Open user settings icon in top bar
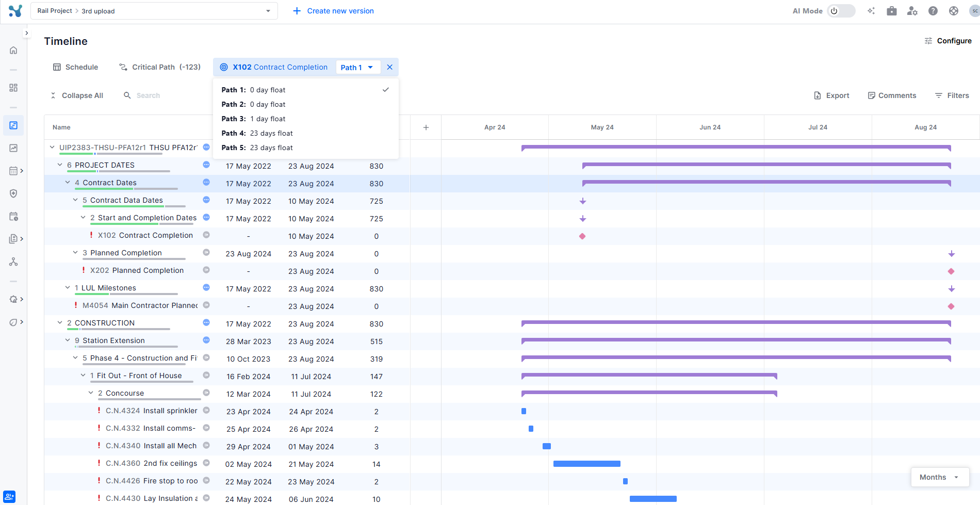The height and width of the screenshot is (505, 980). (x=912, y=11)
